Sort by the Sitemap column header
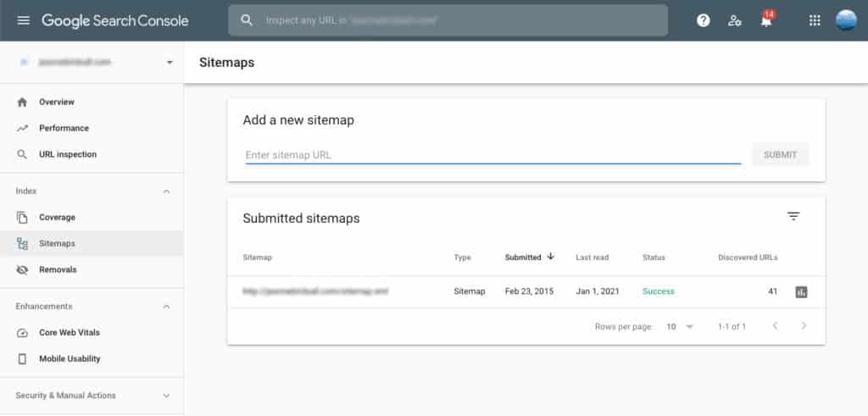This screenshot has height=416, width=868. coord(258,258)
